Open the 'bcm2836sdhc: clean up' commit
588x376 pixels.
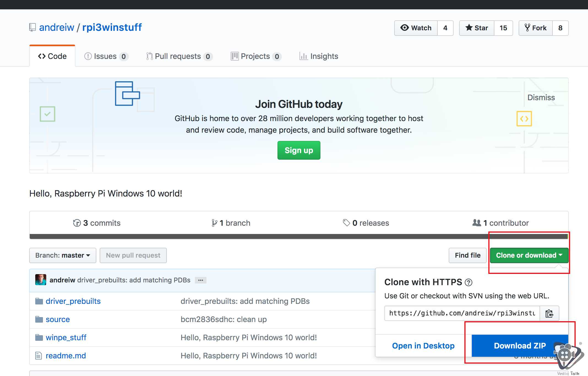[x=224, y=319]
